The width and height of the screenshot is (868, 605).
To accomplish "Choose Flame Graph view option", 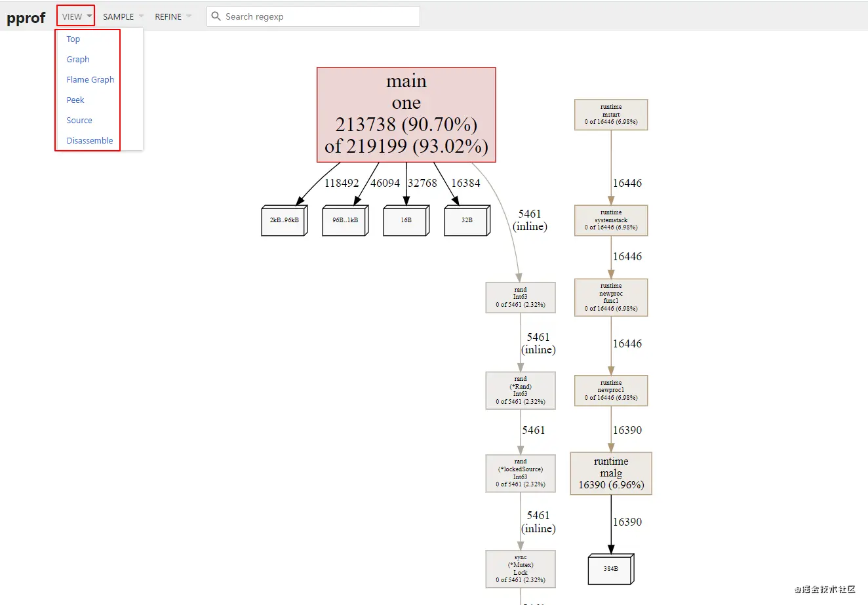I will 90,80.
